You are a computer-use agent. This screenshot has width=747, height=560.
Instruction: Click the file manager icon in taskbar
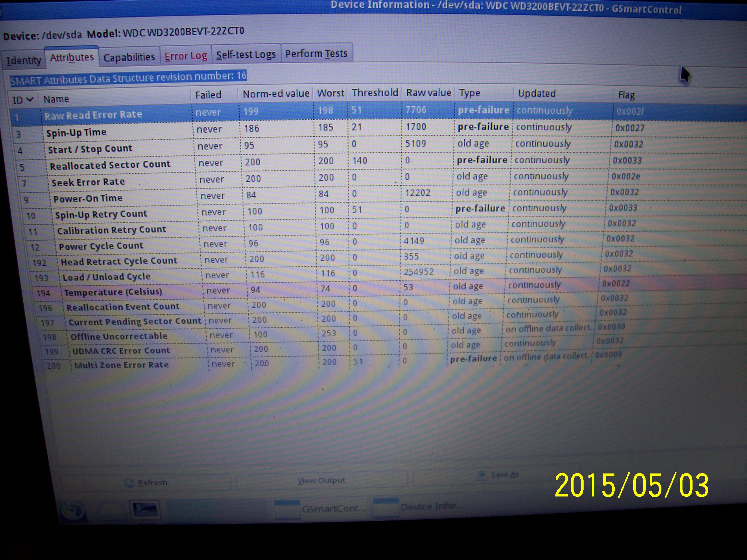pos(111,510)
